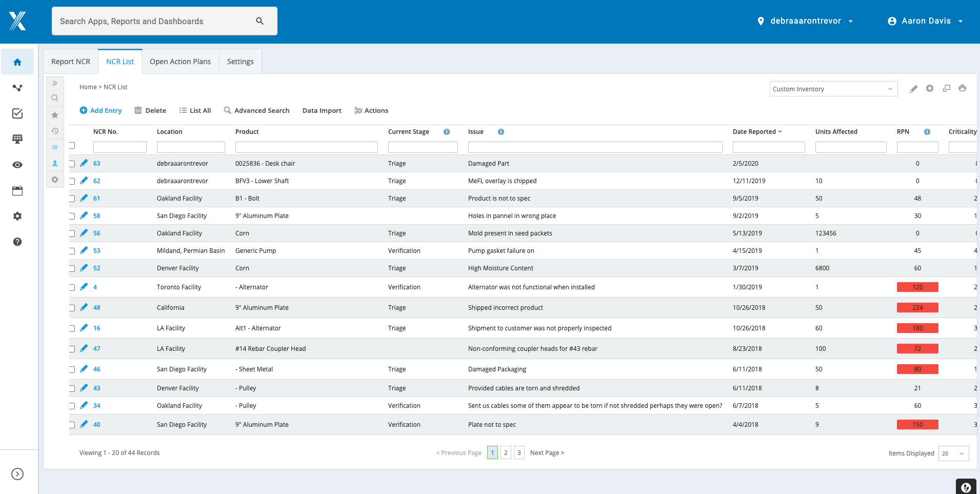Open the Custom Inventory view dropdown

833,88
